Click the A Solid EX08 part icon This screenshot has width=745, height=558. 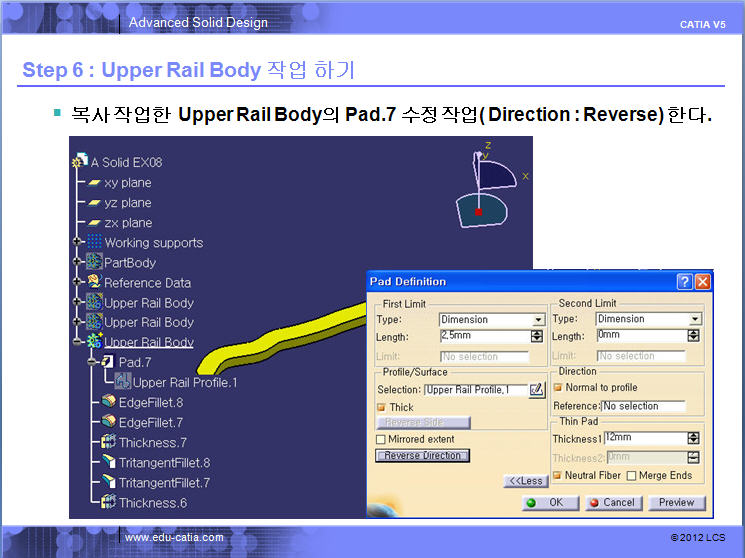tap(79, 161)
